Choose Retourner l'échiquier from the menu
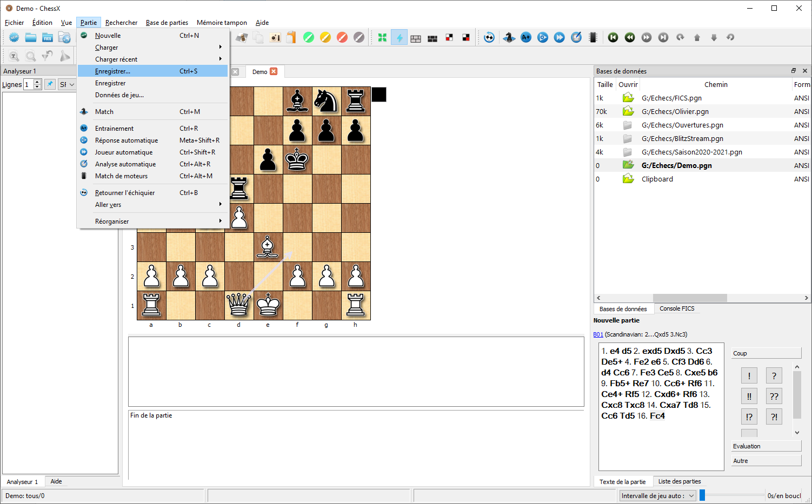Viewport: 812px width, 504px height. coord(125,193)
